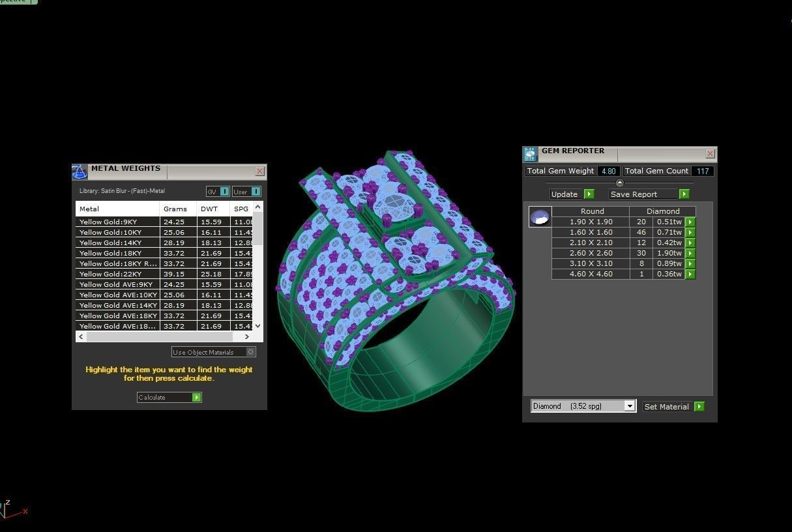
Task: Collapse the Gem Reporter header with the round arrow
Action: coord(619,183)
